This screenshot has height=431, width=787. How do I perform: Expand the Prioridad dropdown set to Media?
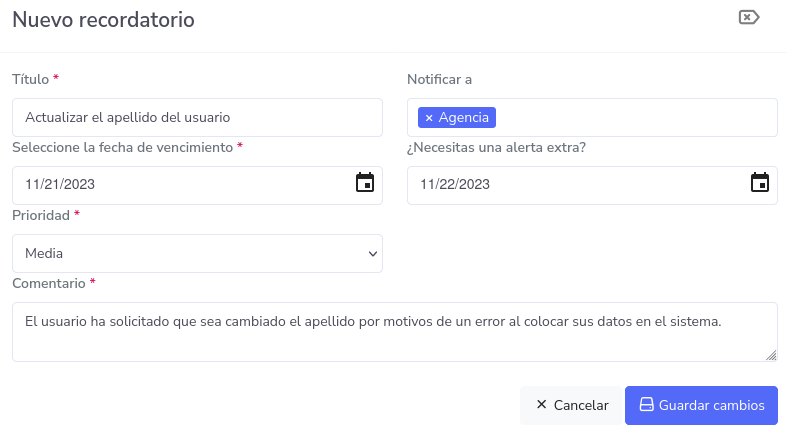point(197,254)
